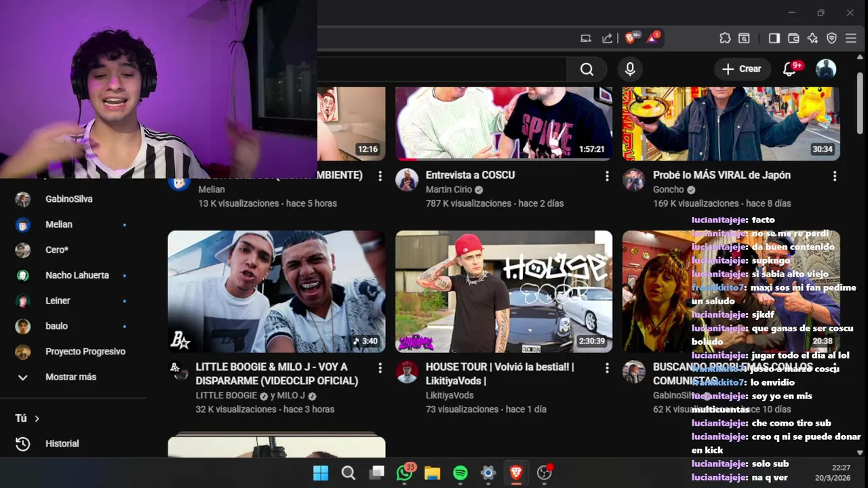Click the title Probé lo MÁS VIRAL de Japón
Viewport: 868px width, 488px height.
(722, 175)
